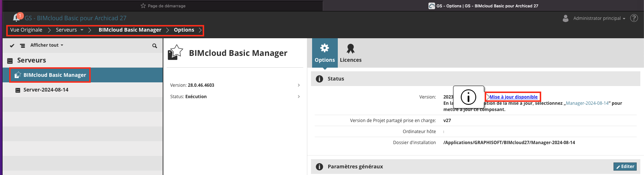Expand the Status Exécution row chevron
Screen dimensions: 644x175
coord(299,97)
